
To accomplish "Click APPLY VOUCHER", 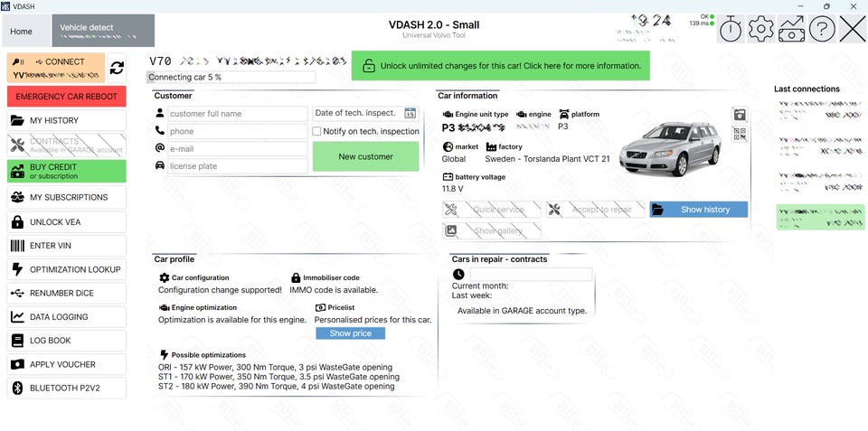I will [x=66, y=364].
